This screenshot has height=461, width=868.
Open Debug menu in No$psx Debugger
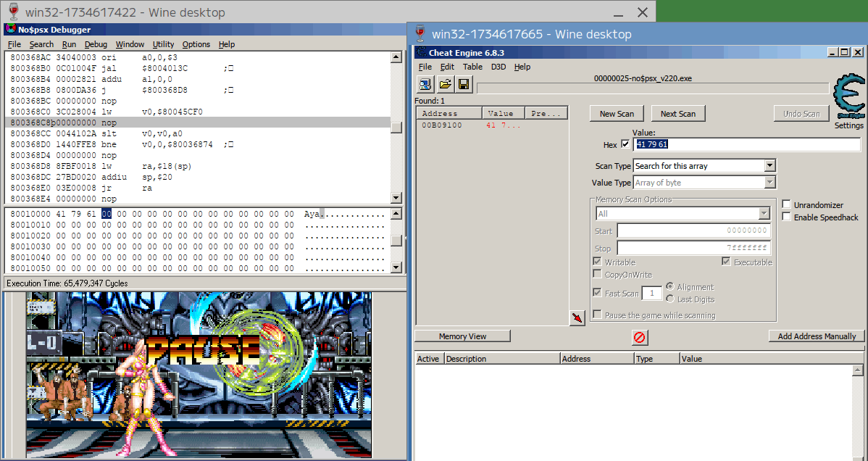96,44
